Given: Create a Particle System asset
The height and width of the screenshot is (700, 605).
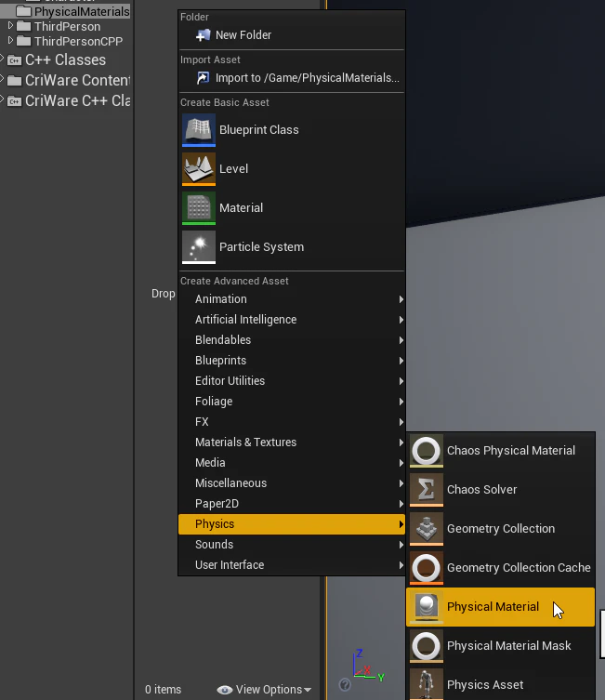Looking at the screenshot, I should (291, 247).
